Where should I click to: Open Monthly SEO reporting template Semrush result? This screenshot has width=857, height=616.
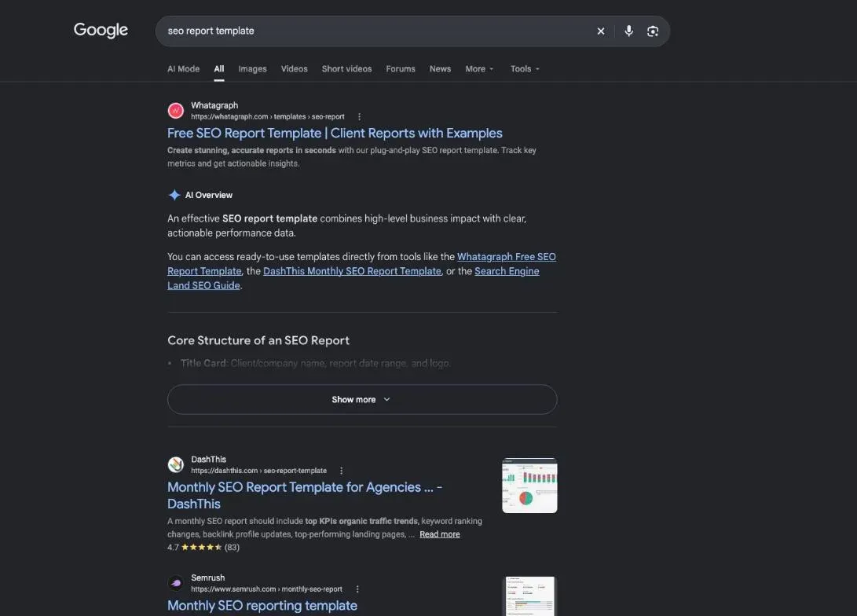(x=262, y=606)
